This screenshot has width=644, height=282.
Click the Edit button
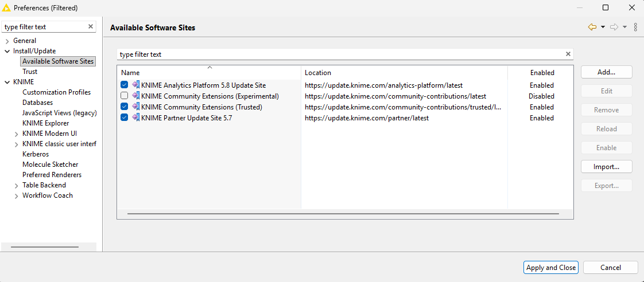[606, 91]
